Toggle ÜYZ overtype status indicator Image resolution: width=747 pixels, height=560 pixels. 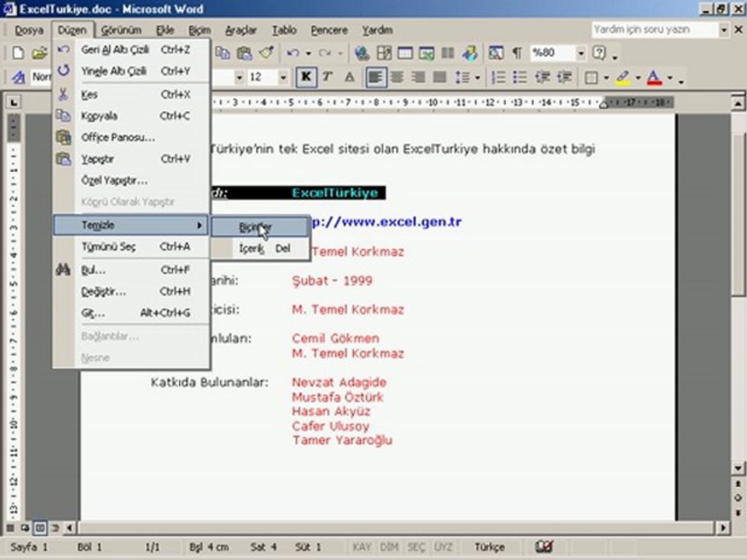(x=442, y=547)
